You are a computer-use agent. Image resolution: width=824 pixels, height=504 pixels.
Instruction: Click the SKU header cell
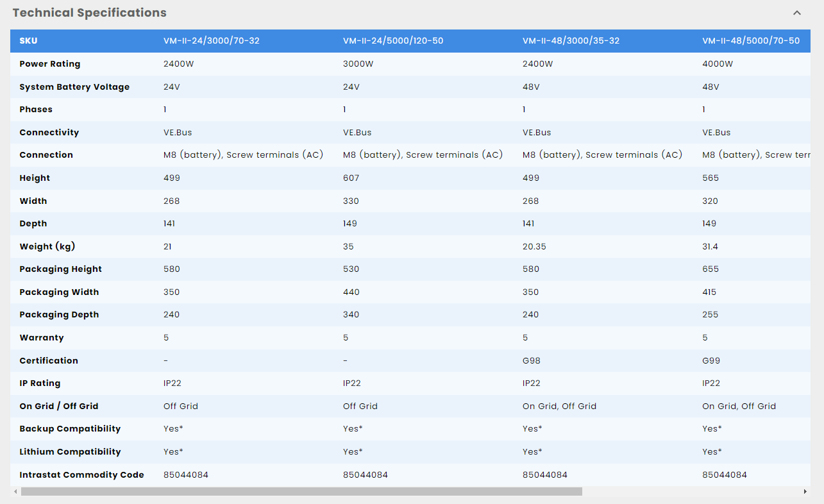[x=29, y=41]
